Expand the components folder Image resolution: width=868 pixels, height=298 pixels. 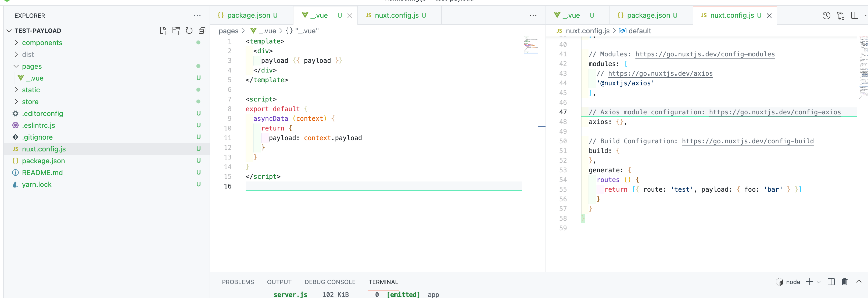coord(42,43)
